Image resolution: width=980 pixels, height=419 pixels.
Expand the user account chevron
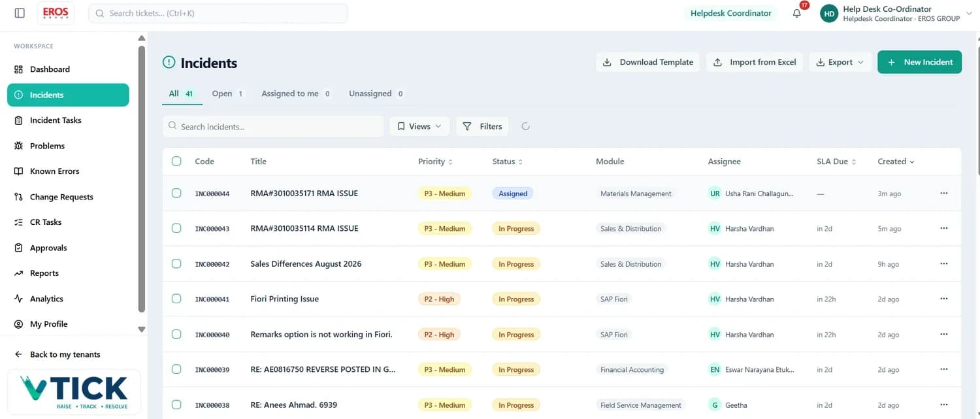click(x=969, y=13)
